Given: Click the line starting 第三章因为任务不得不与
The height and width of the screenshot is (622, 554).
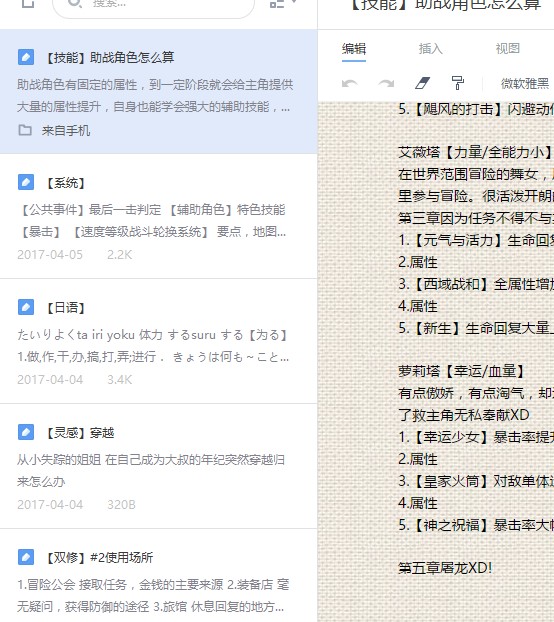Looking at the screenshot, I should click(476, 218).
